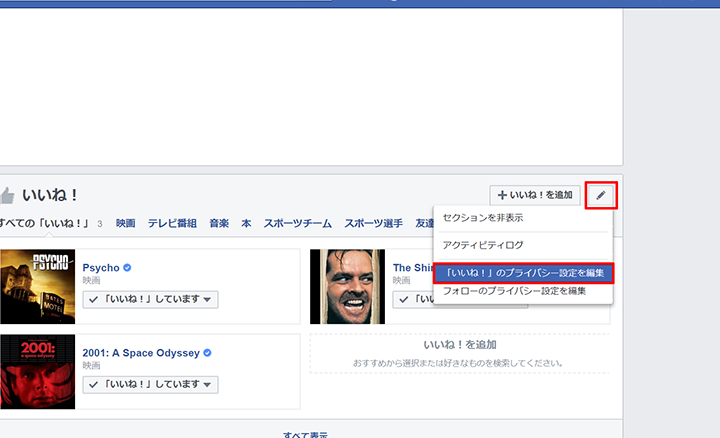Select セクションを非表示 from the menu
720x438 pixels.
[x=483, y=218]
